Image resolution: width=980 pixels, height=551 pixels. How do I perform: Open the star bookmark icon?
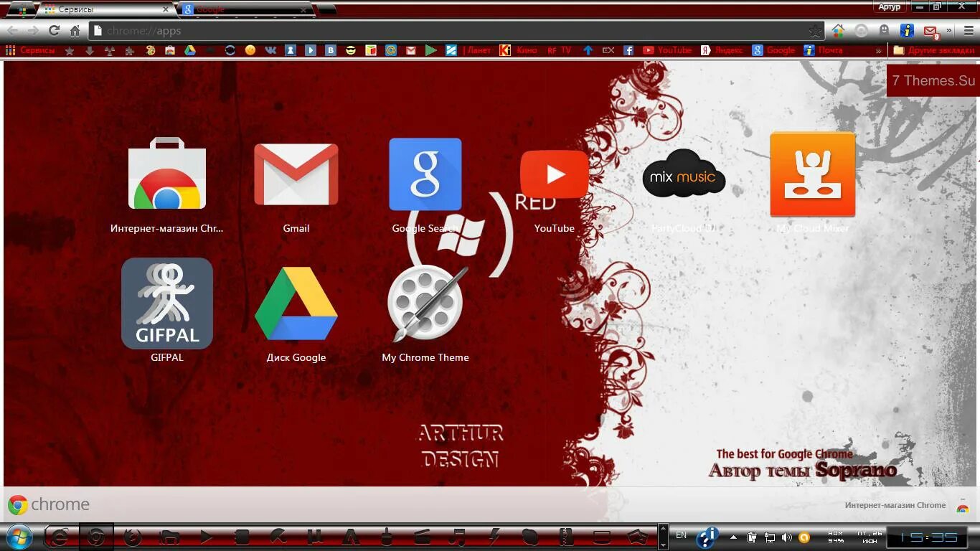click(x=70, y=50)
